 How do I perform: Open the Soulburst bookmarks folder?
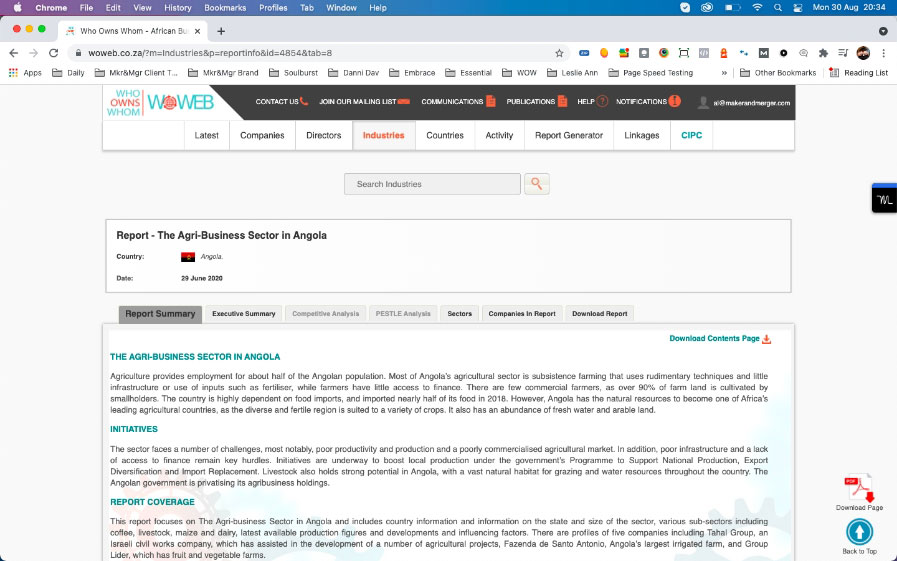(293, 73)
